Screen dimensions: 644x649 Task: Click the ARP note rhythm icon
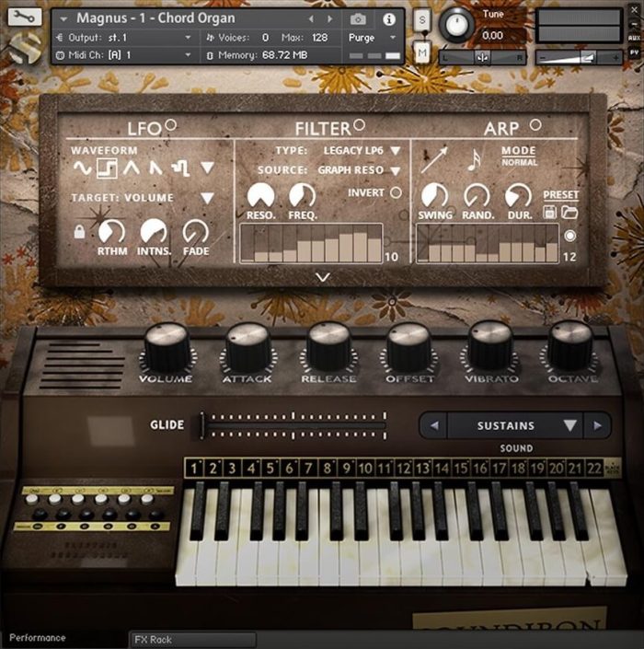pyautogui.click(x=474, y=160)
